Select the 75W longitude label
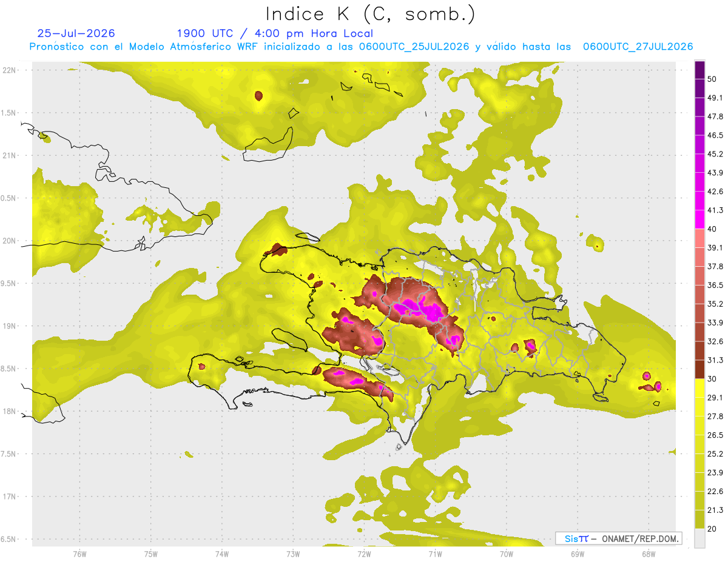The width and height of the screenshot is (728, 562). point(151,554)
